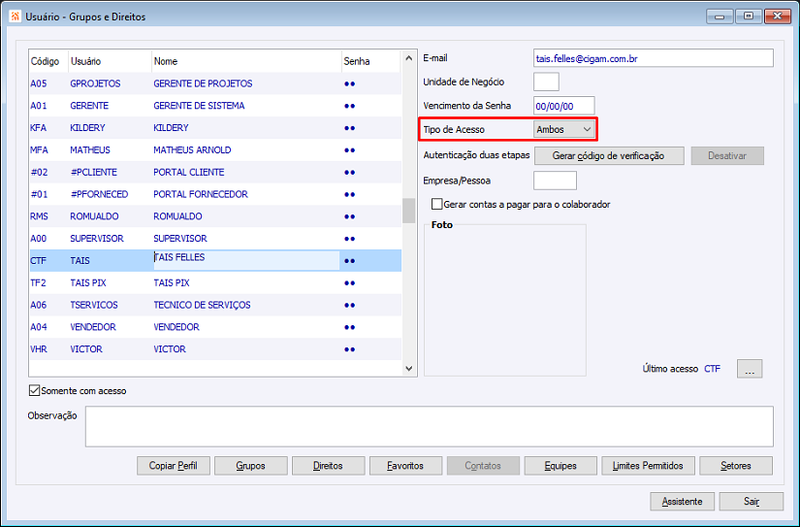The height and width of the screenshot is (527, 800).
Task: Click the password dots in the VICTOR row
Action: pyautogui.click(x=349, y=349)
